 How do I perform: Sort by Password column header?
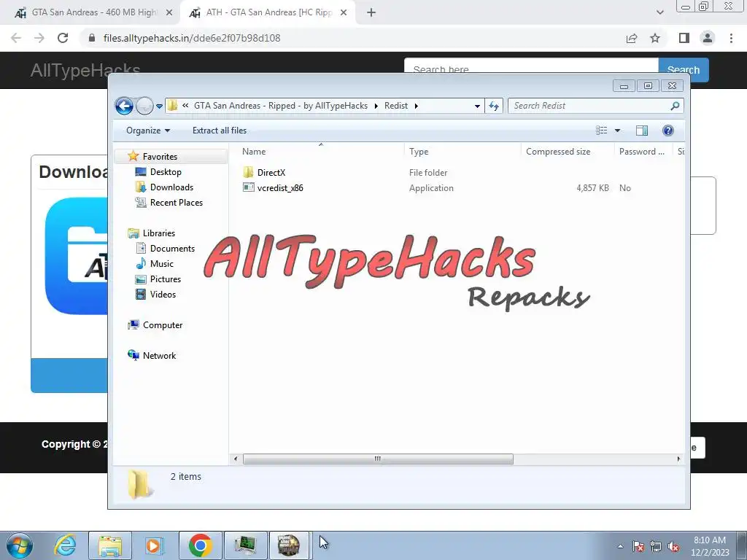pos(643,152)
